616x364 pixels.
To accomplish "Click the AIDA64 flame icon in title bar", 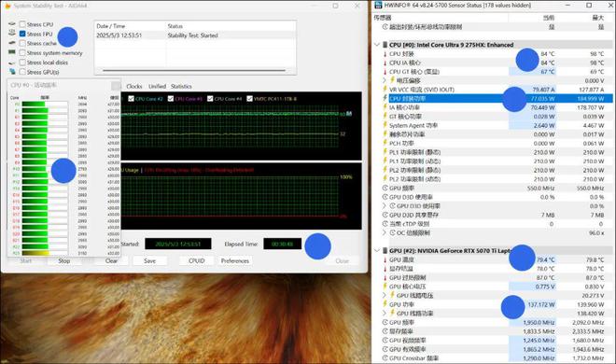I will [x=7, y=6].
